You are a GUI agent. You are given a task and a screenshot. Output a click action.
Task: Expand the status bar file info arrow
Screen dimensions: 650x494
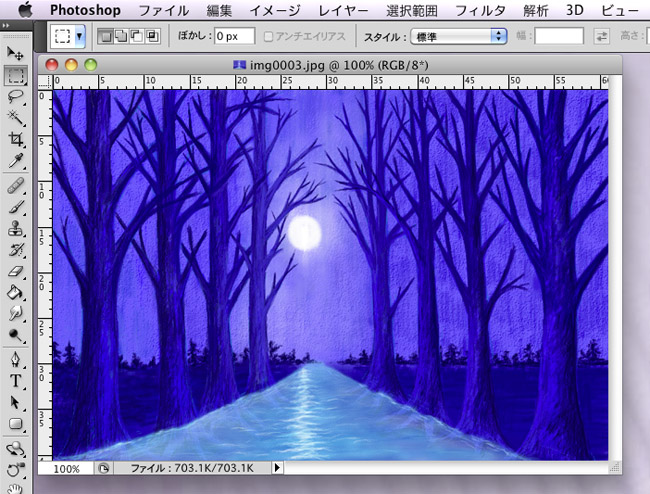[278, 468]
